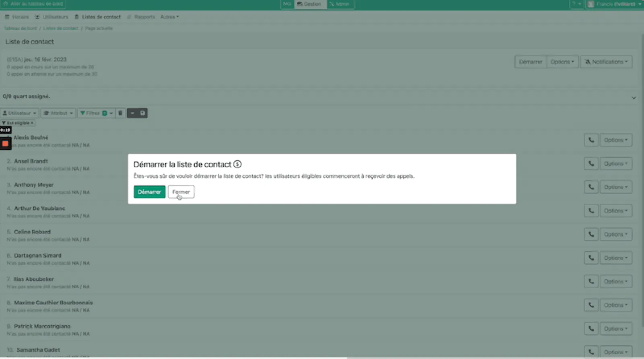Click Fermer to dismiss the dialog
Viewport: 644px width, 359px height.
[181, 192]
